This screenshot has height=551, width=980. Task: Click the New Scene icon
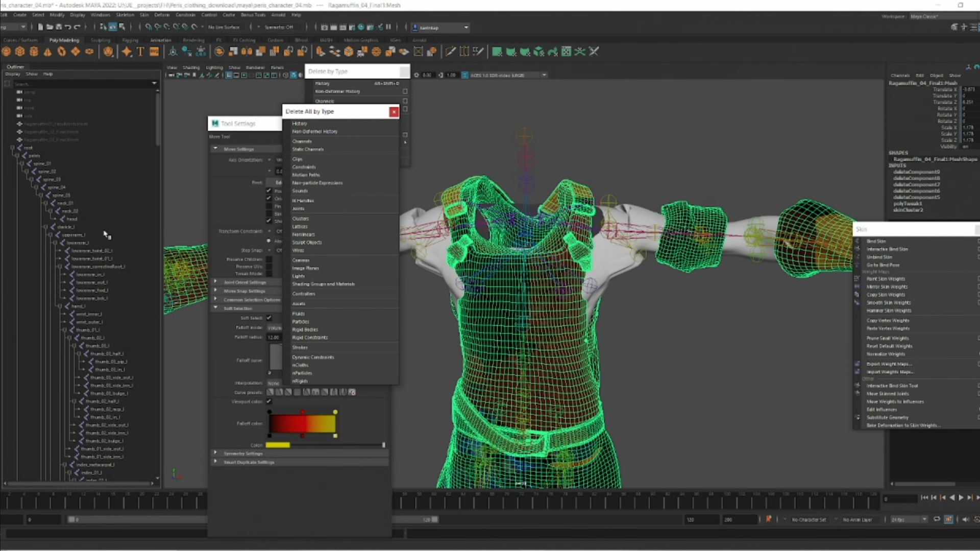(x=40, y=27)
